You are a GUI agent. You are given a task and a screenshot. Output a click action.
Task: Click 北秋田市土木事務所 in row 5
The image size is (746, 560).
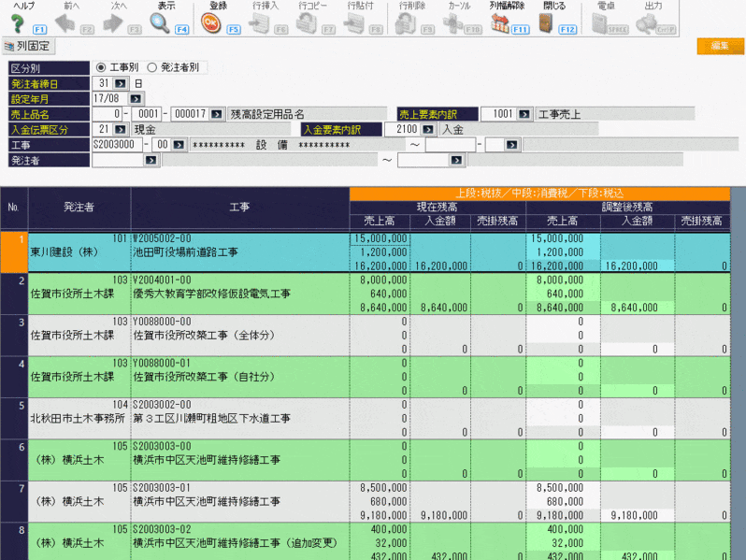point(78,418)
